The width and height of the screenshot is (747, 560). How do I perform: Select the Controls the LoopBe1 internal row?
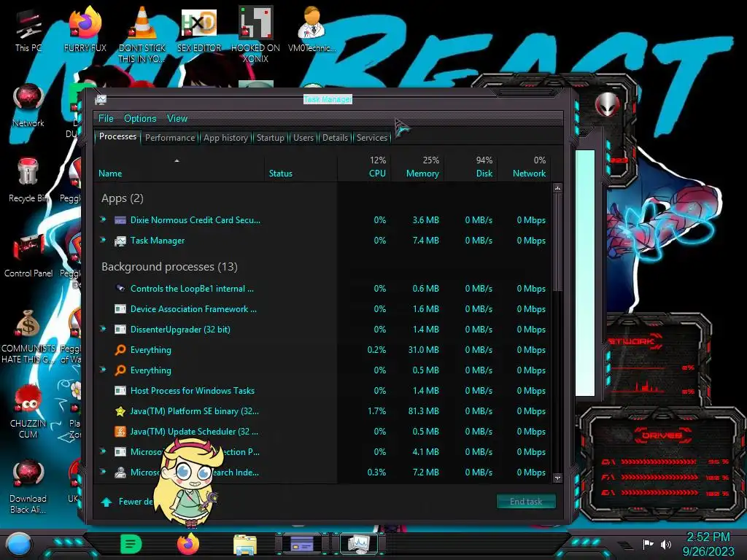[322, 289]
